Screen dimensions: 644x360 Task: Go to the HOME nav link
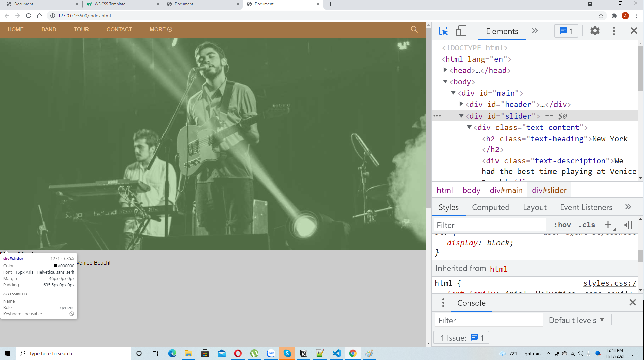click(15, 29)
